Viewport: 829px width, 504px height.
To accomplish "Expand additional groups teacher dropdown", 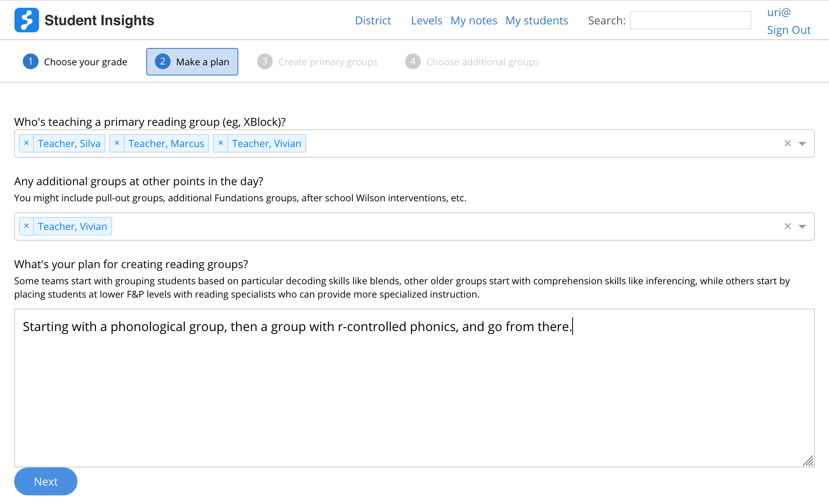I will pos(802,226).
